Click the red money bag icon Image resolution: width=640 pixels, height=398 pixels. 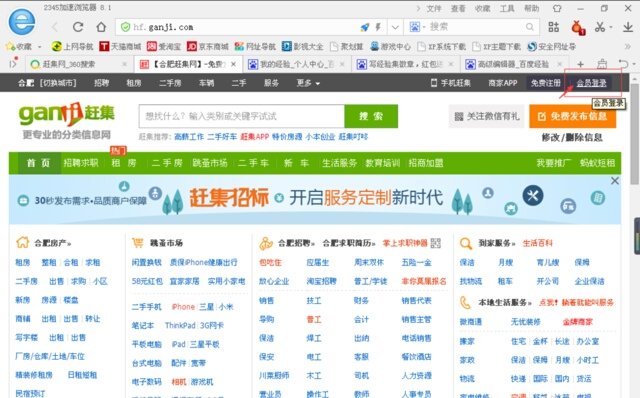578,28
